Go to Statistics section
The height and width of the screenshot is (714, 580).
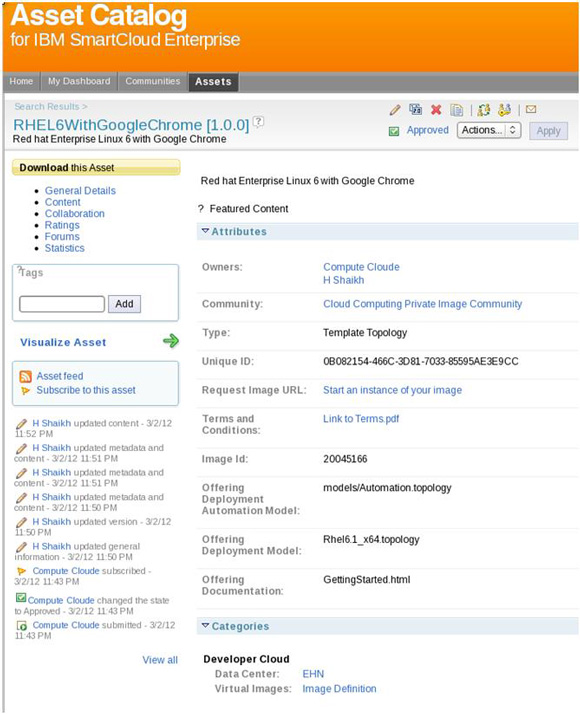pyautogui.click(x=65, y=248)
